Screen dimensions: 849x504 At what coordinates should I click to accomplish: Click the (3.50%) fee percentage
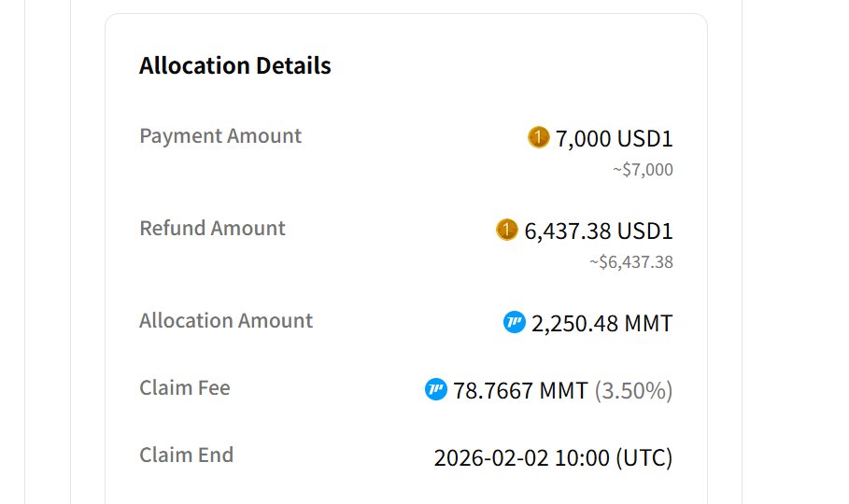(633, 390)
